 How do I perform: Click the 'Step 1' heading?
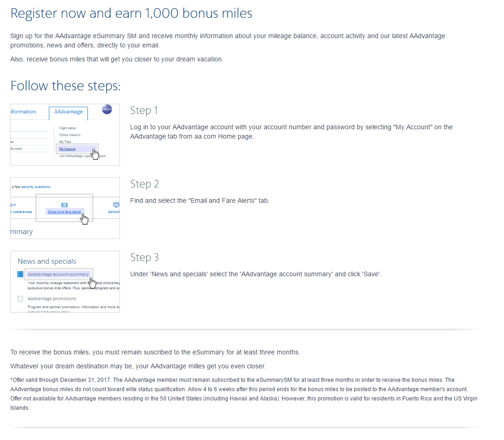coord(144,110)
